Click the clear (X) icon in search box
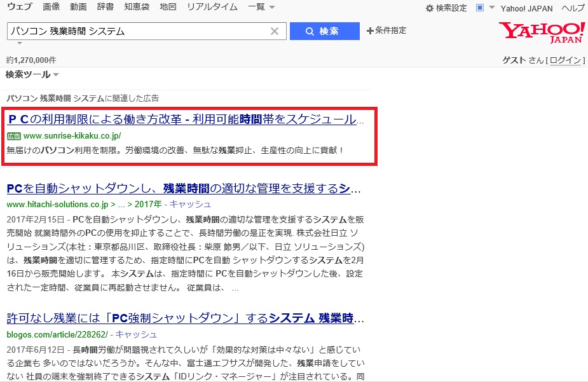This screenshot has height=382, width=588. tap(275, 31)
